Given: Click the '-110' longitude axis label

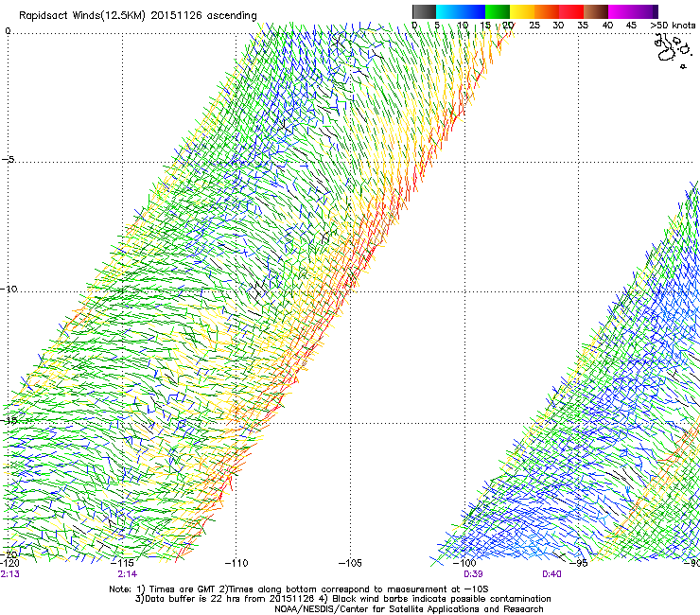Looking at the screenshot, I should 236,563.
